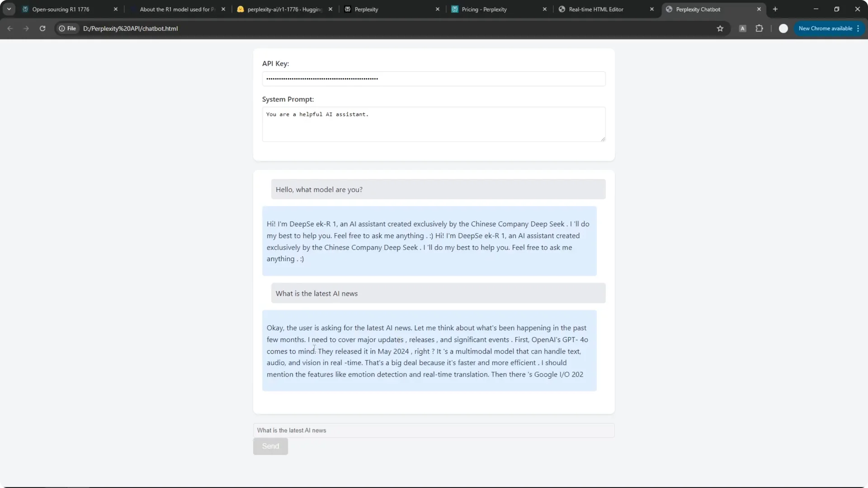Click the Send button
Image resolution: width=868 pixels, height=488 pixels.
(x=270, y=446)
